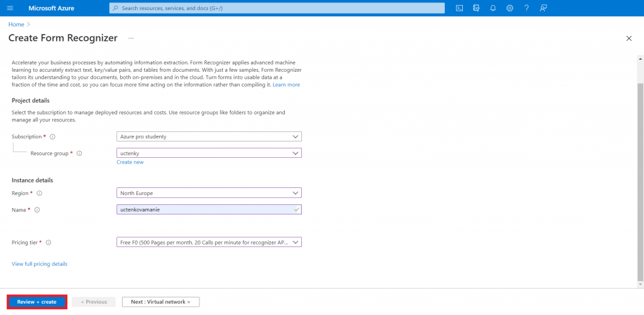Click the Feedback icon in header
Image resolution: width=644 pixels, height=315 pixels.
pyautogui.click(x=543, y=8)
